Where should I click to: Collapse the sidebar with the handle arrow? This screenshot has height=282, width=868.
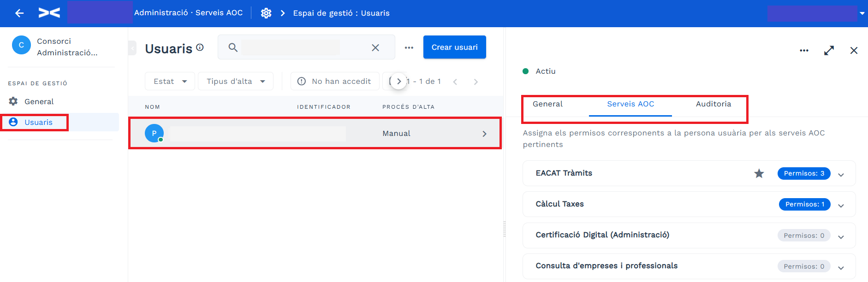[132, 47]
